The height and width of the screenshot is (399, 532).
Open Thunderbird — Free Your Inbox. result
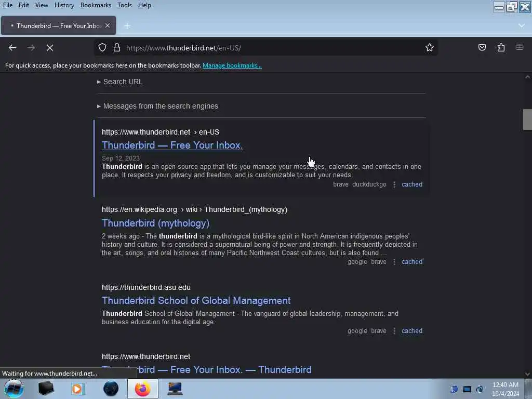click(x=172, y=145)
